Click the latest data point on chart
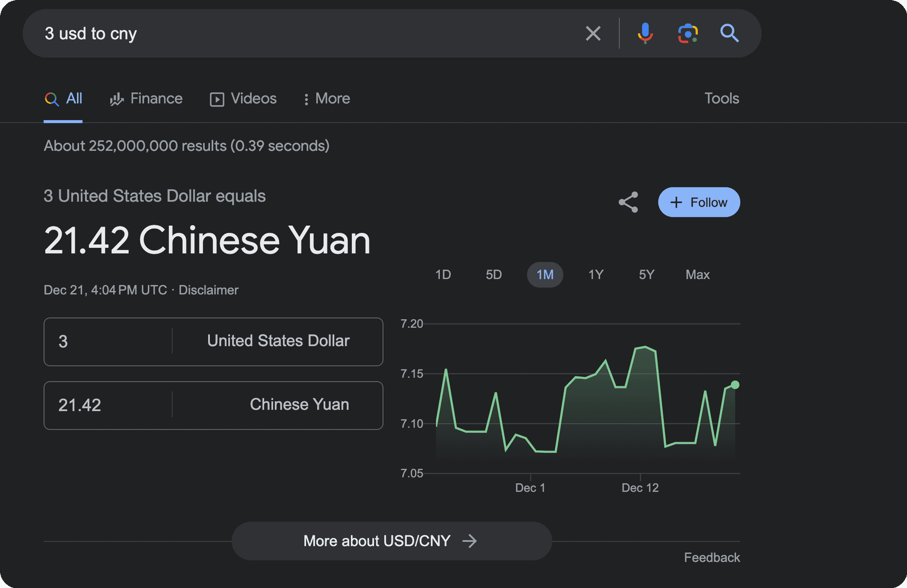 (735, 385)
